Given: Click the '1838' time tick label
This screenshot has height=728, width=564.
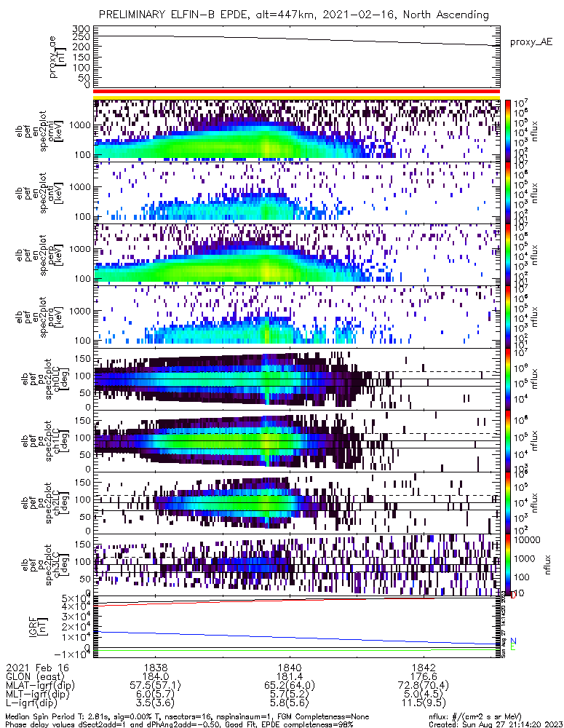Looking at the screenshot, I should 156,667.
